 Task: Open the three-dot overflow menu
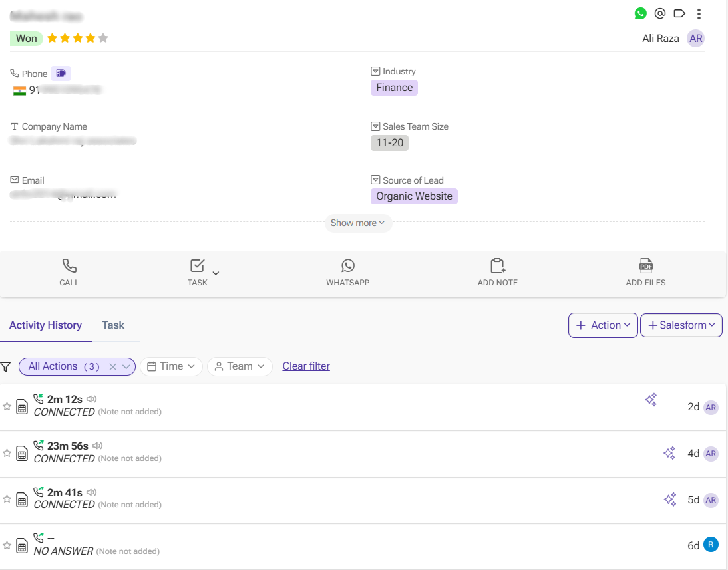(699, 13)
